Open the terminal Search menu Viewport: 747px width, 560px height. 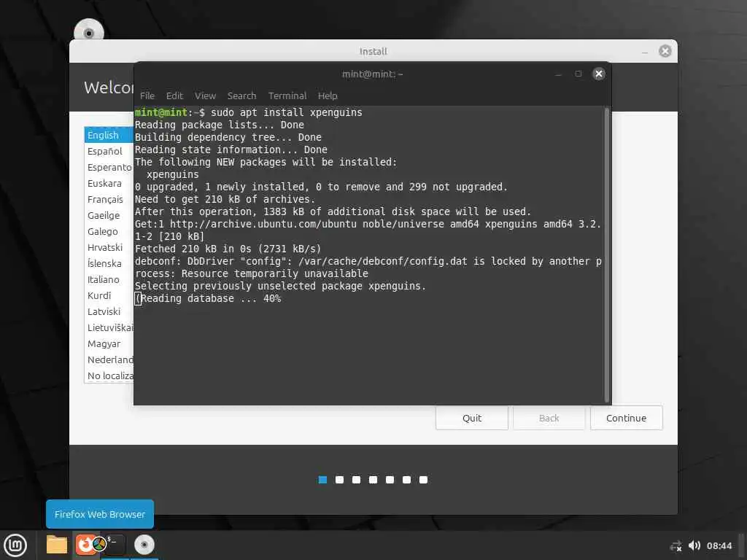(242, 96)
